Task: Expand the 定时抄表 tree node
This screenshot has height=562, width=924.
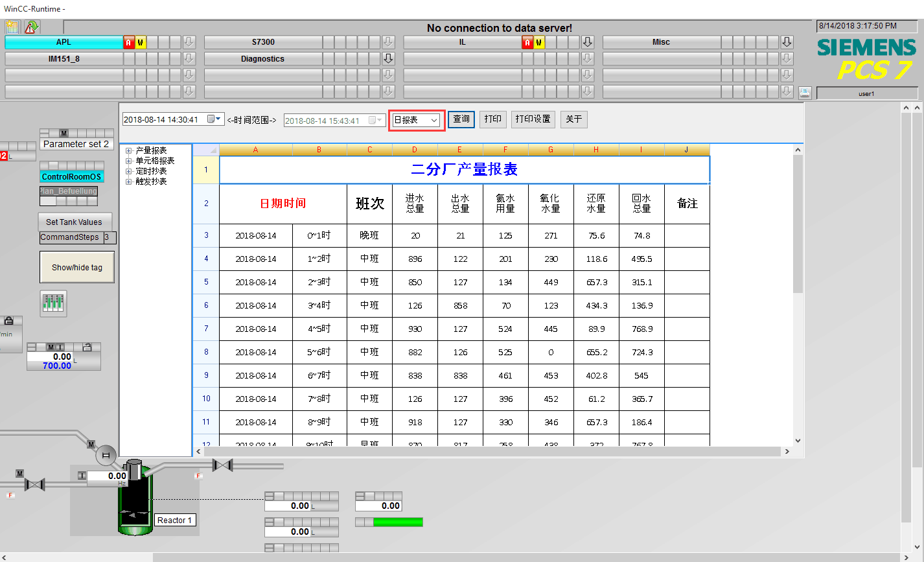Action: 129,171
